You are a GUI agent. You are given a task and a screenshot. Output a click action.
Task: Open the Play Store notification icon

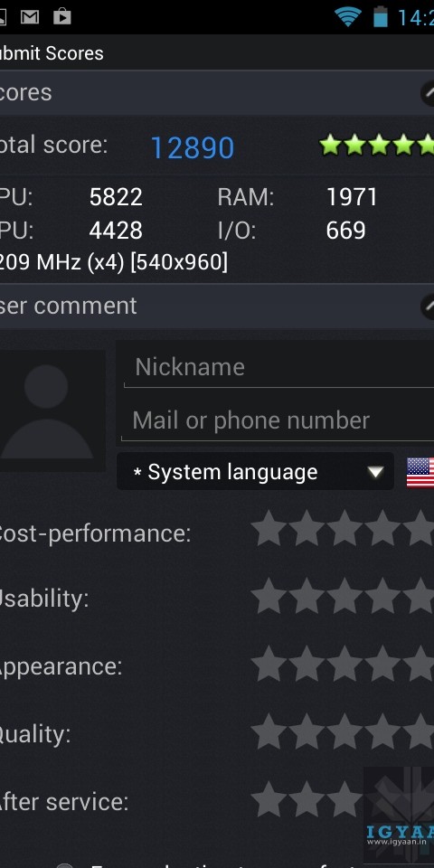tap(62, 16)
